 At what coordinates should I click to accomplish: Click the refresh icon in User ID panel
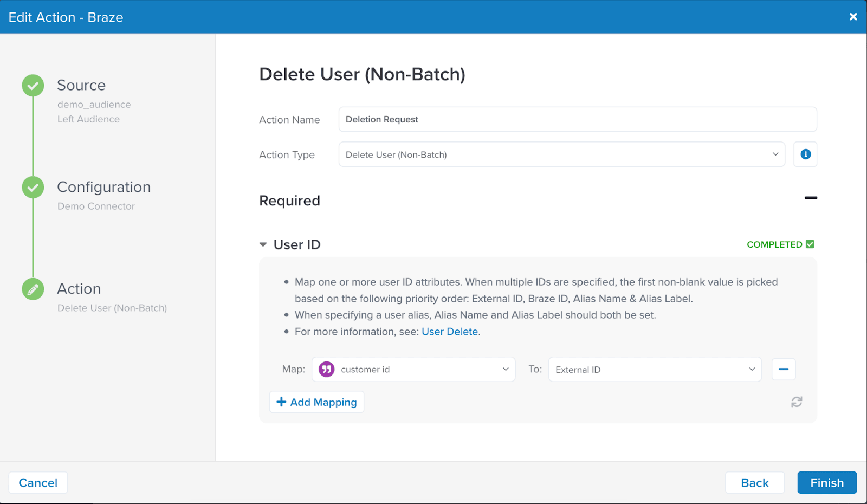pyautogui.click(x=796, y=402)
